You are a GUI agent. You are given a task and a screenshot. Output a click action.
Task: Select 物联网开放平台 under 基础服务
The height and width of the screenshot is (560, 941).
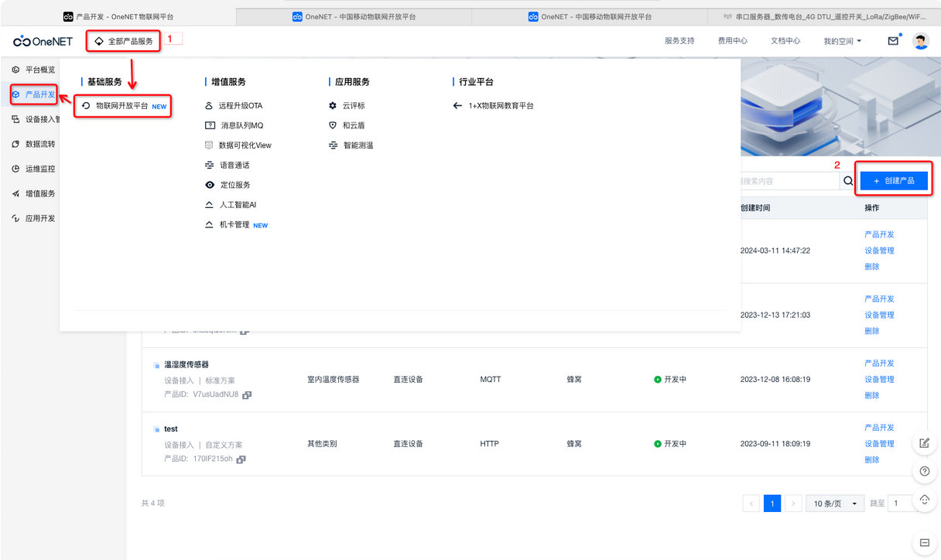(x=124, y=106)
